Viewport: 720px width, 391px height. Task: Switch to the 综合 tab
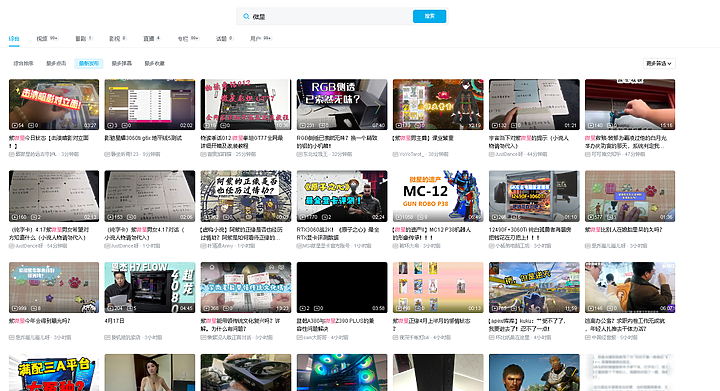click(x=14, y=39)
